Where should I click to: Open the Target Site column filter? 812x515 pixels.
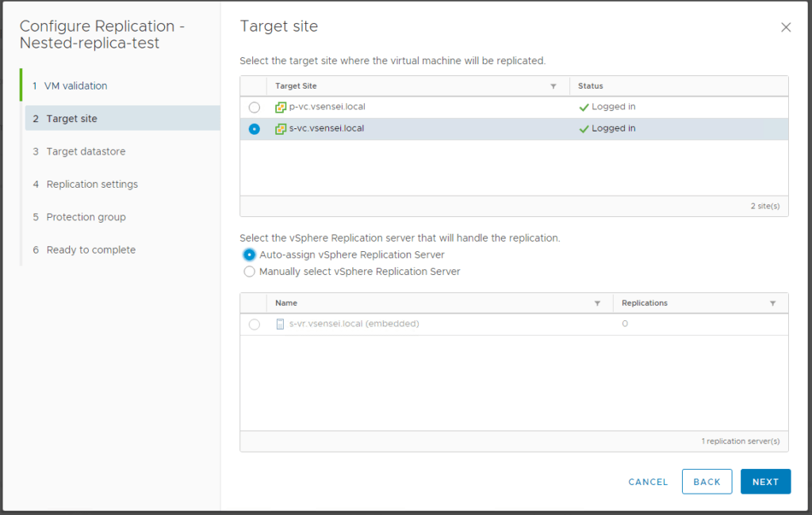point(553,86)
